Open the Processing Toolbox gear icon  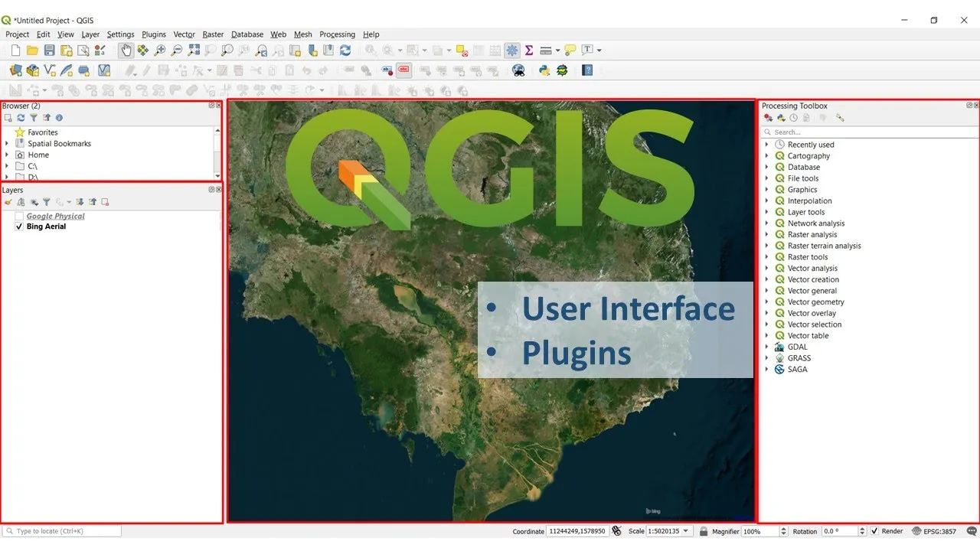pos(512,51)
